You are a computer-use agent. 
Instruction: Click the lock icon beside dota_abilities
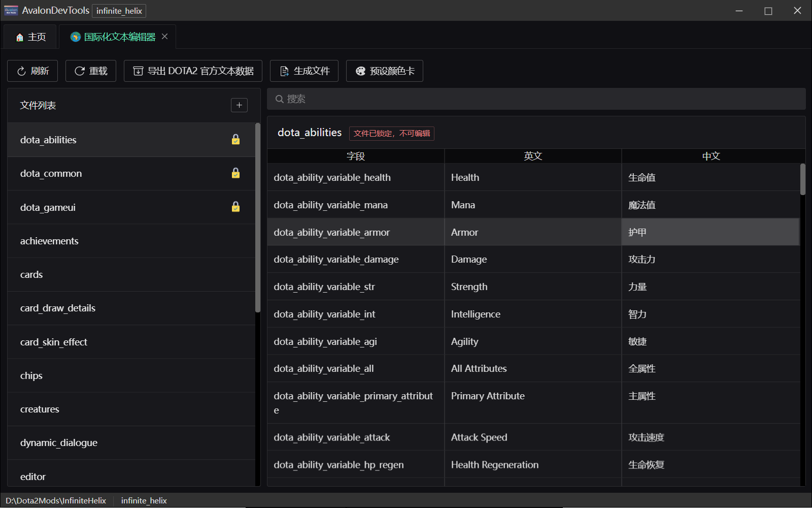pos(235,139)
